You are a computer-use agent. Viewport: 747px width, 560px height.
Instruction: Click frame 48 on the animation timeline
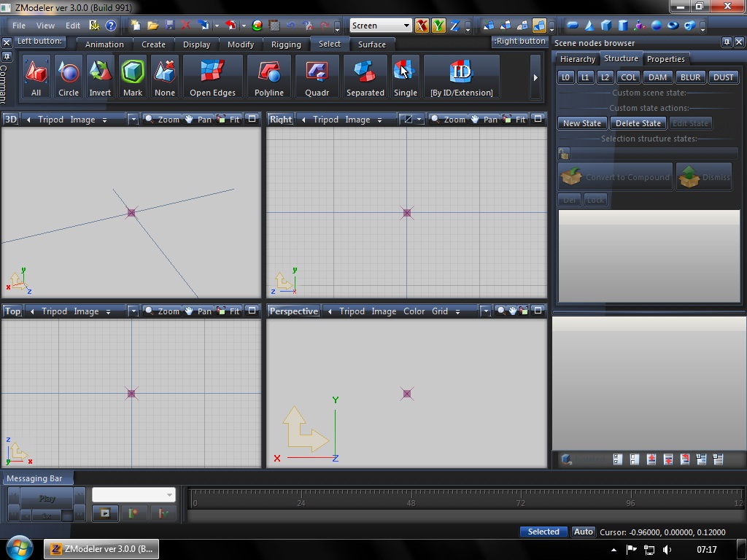411,503
